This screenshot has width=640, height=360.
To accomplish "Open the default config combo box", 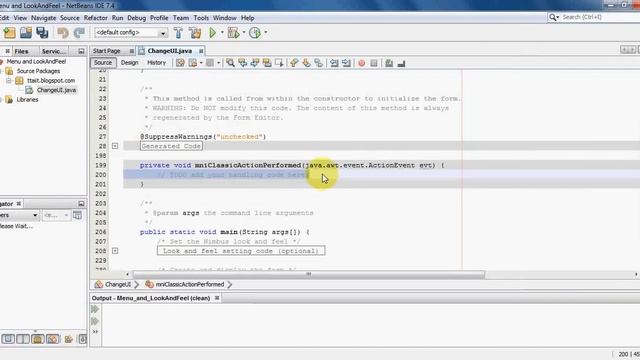I will (x=131, y=33).
